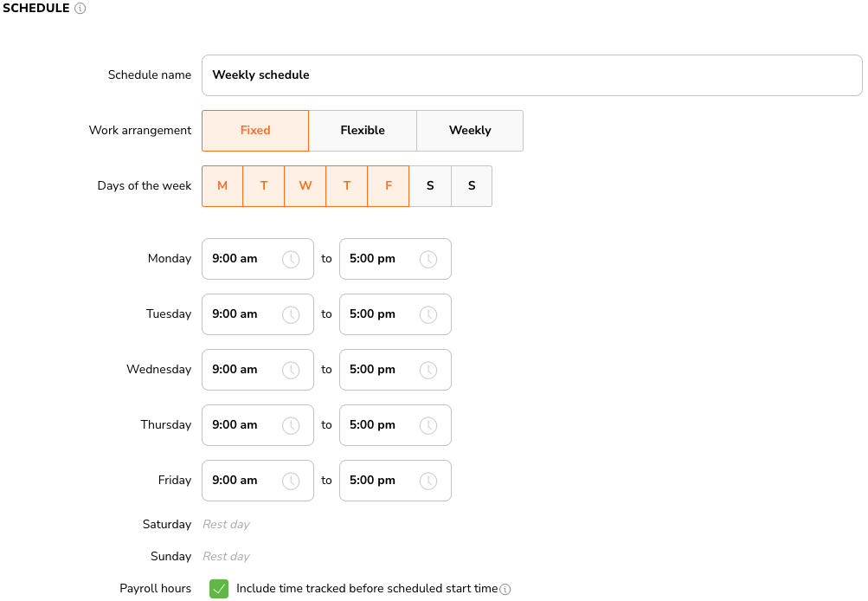Open the clock picker for Monday end time

[x=428, y=258]
